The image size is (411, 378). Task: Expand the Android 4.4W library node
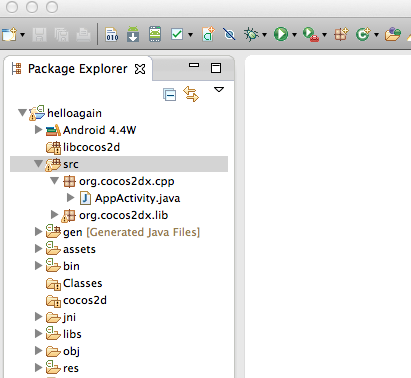pos(38,130)
